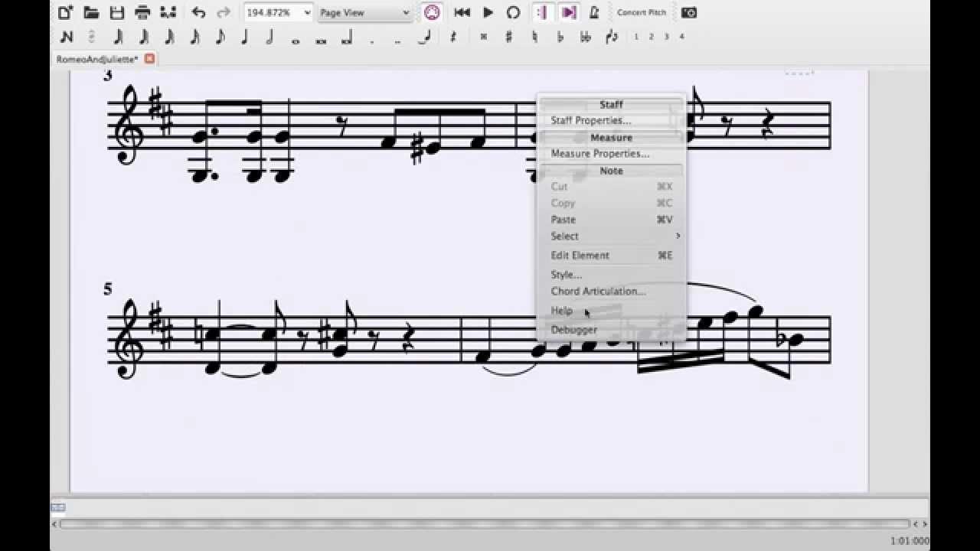Toggle play repeats
This screenshot has height=551, width=980.
pos(542,12)
